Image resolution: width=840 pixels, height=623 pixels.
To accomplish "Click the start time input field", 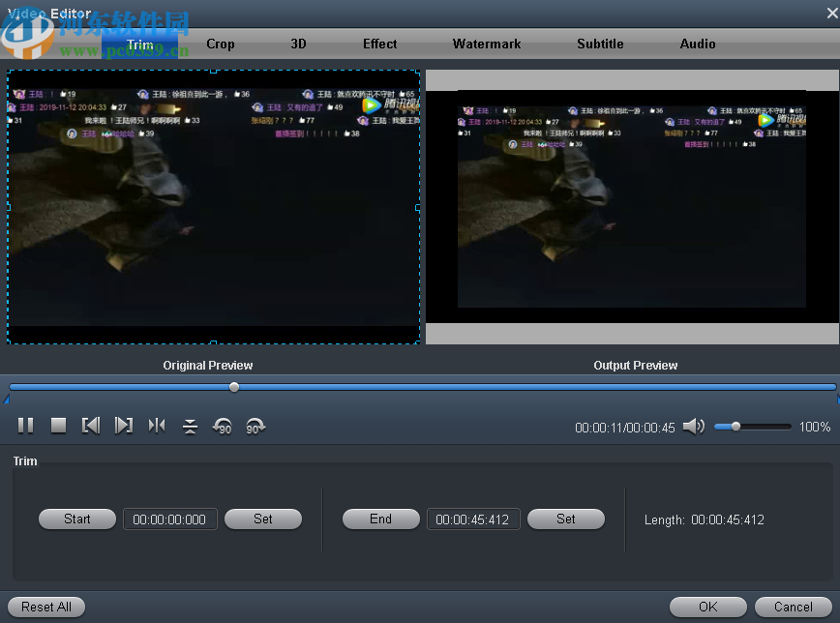I will point(169,519).
